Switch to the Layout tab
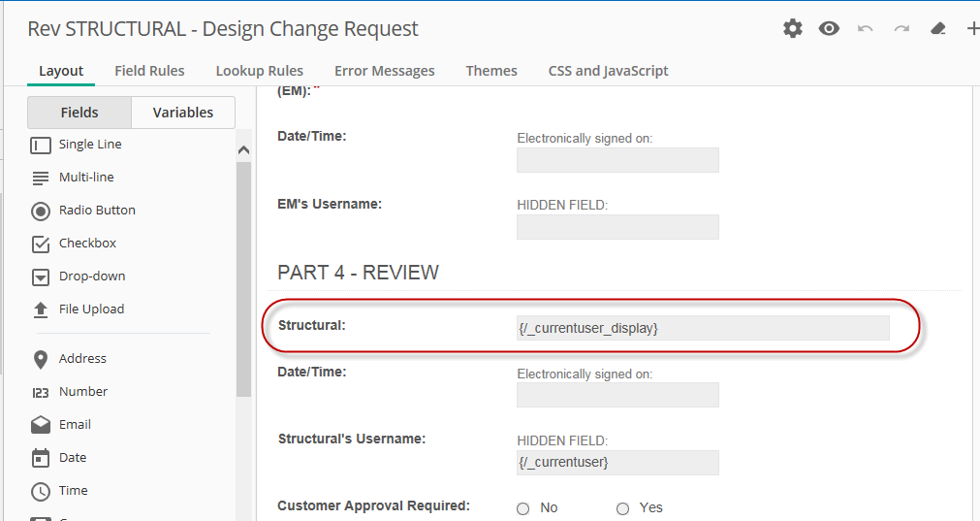This screenshot has width=980, height=521. click(61, 71)
